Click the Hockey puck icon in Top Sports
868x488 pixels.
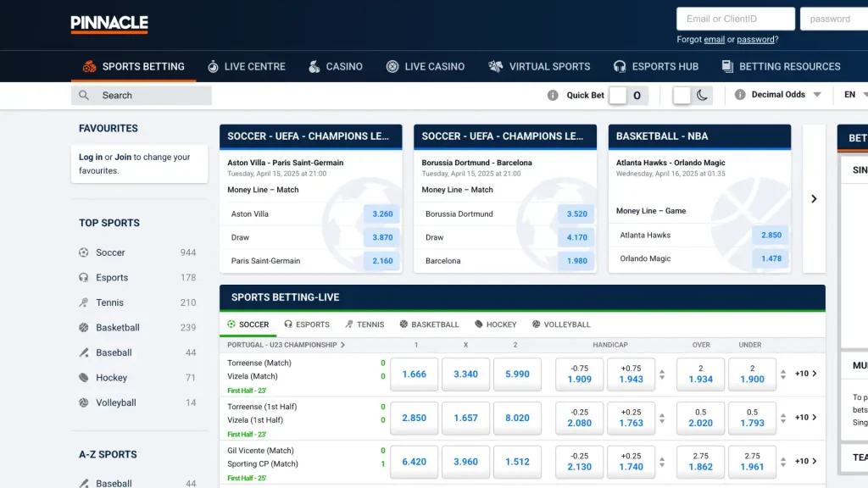click(84, 377)
